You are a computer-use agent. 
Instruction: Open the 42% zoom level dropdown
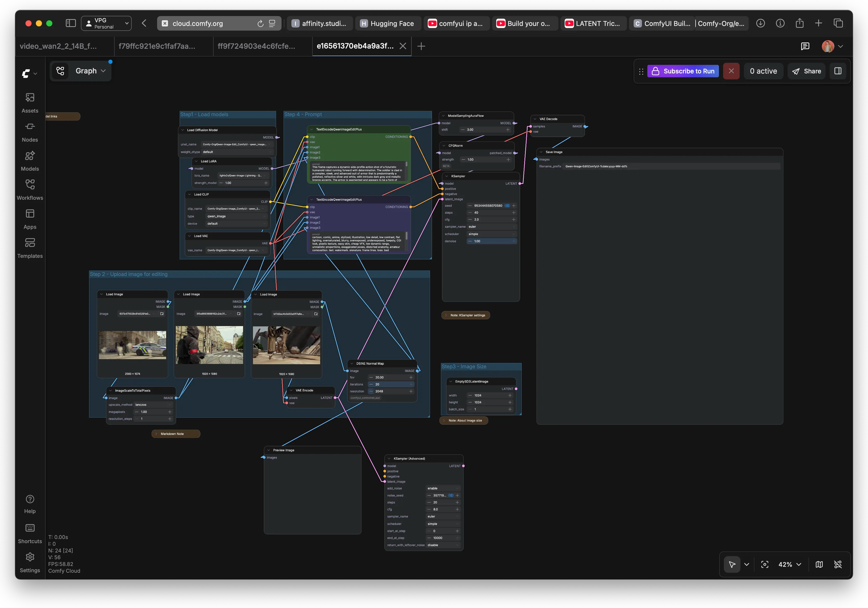click(x=790, y=564)
